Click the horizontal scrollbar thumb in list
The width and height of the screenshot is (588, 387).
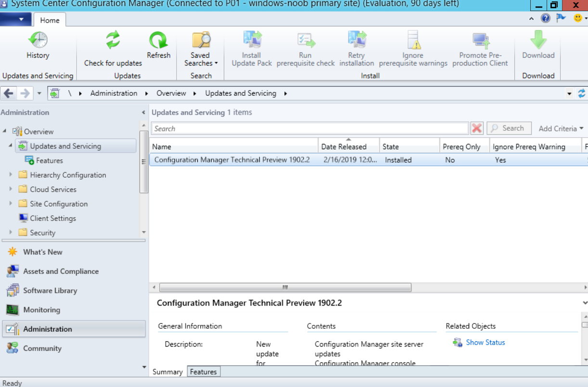click(x=285, y=287)
